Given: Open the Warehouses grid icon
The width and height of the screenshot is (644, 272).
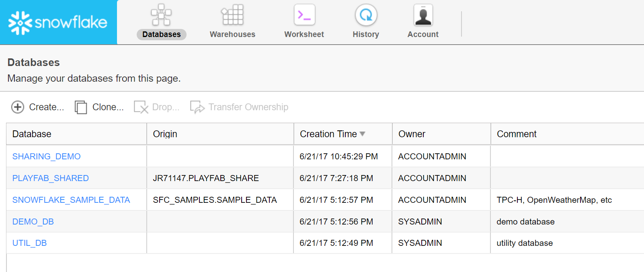Looking at the screenshot, I should [x=232, y=15].
